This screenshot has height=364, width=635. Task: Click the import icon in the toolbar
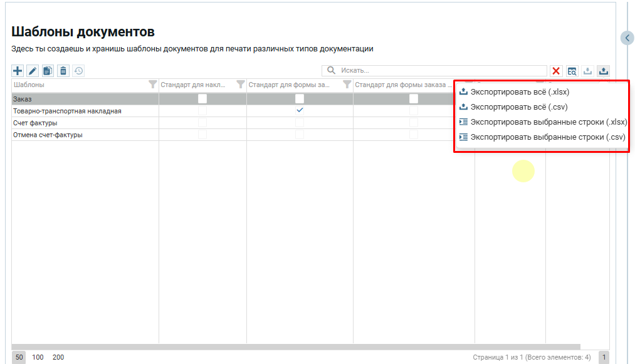point(588,71)
